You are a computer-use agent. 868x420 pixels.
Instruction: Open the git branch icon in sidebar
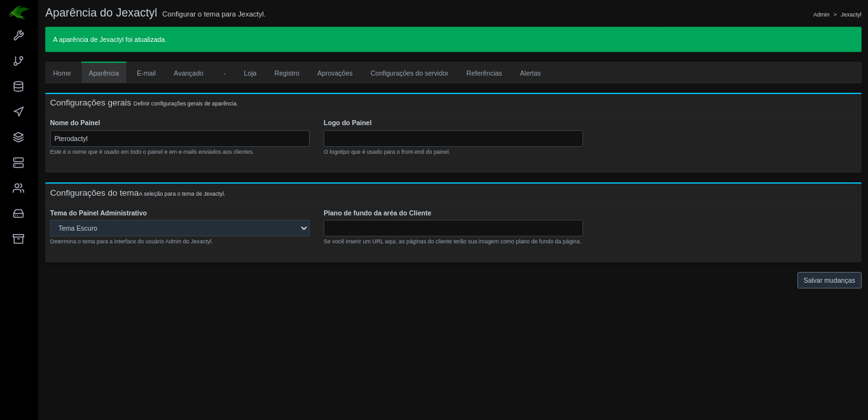click(18, 61)
